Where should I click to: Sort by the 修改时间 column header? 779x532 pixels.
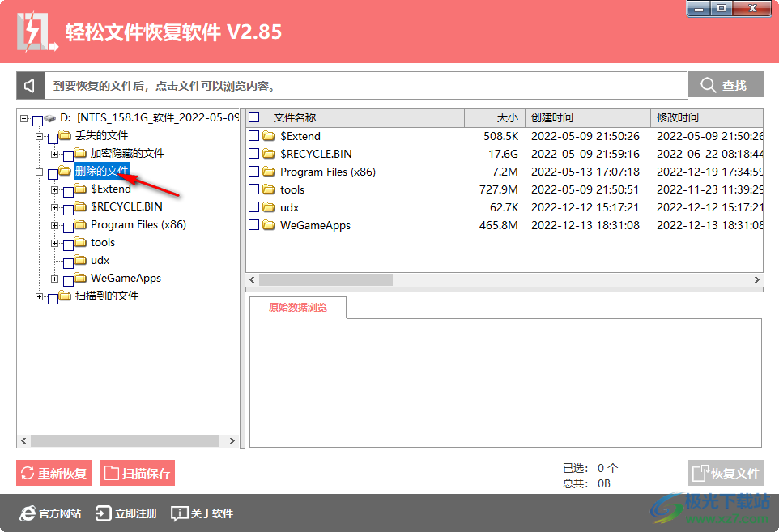[707, 117]
